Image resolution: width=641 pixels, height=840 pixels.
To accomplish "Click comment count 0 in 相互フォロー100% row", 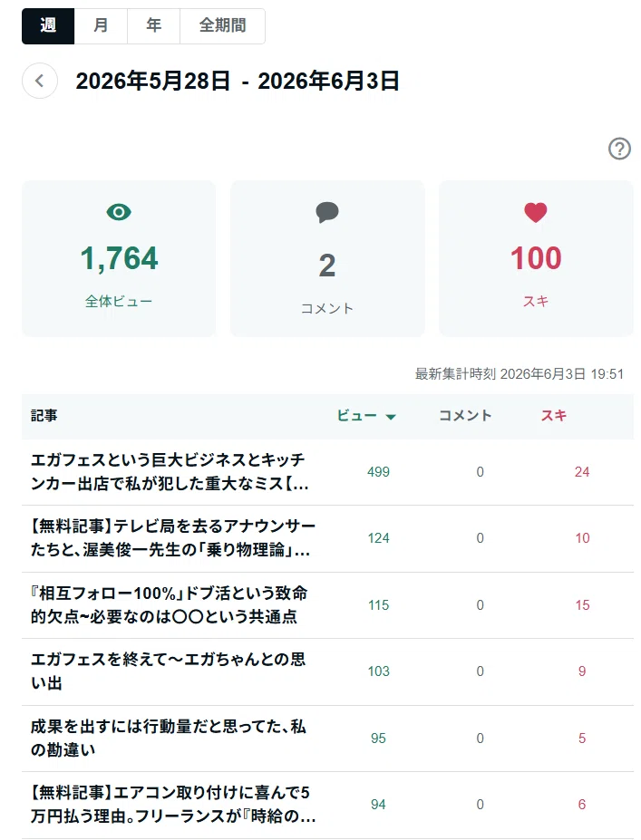I will [481, 605].
